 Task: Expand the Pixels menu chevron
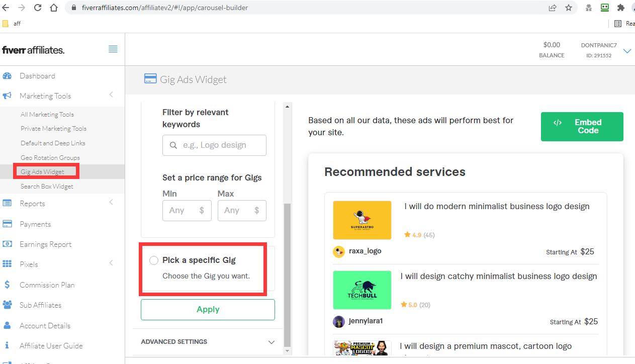[x=111, y=263]
